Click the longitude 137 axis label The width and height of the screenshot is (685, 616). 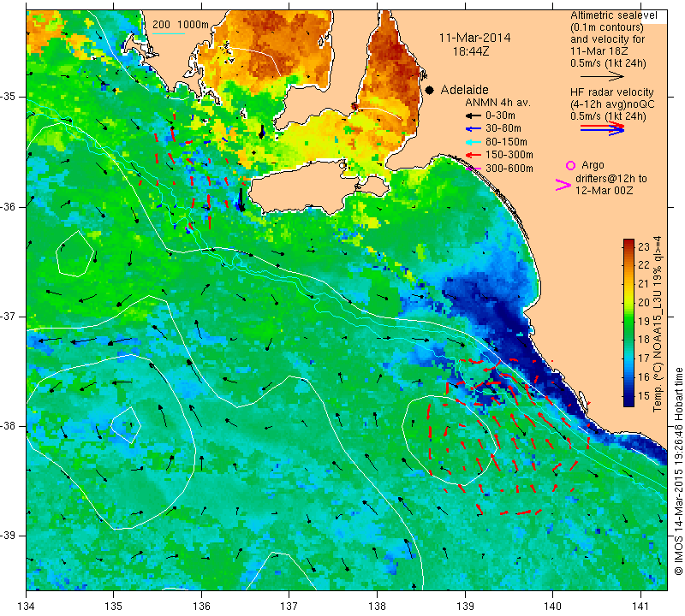(289, 607)
